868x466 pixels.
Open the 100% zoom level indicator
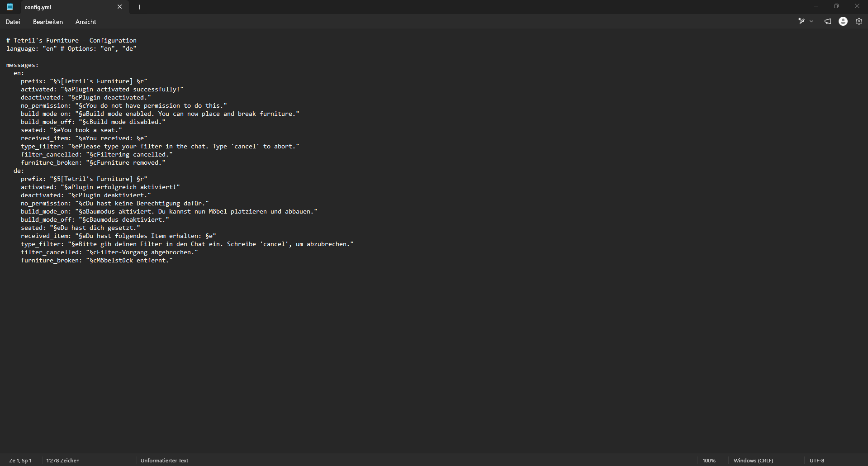(x=709, y=461)
